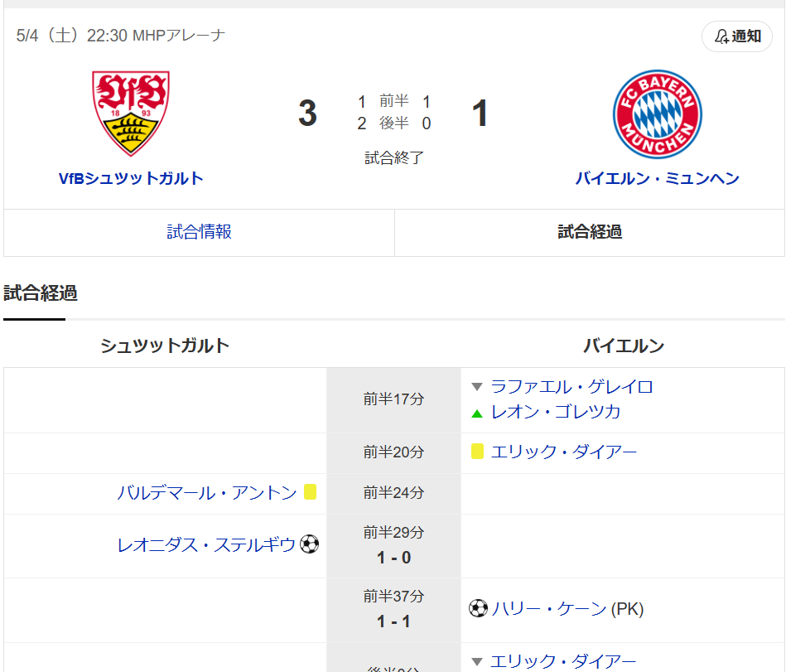Click the green substituted-on arrow beside レオン・ゴレツカ
This screenshot has width=786, height=672.
[477, 412]
